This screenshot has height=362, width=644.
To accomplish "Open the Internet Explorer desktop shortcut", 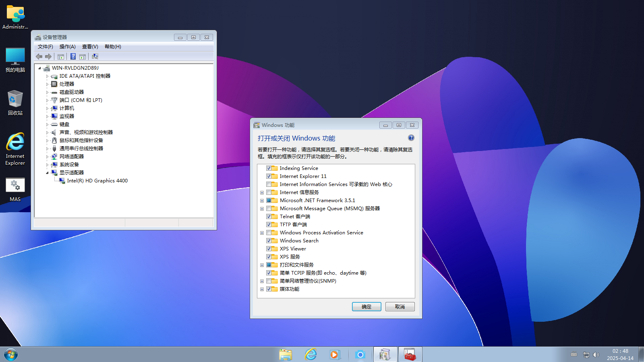I will [x=15, y=149].
